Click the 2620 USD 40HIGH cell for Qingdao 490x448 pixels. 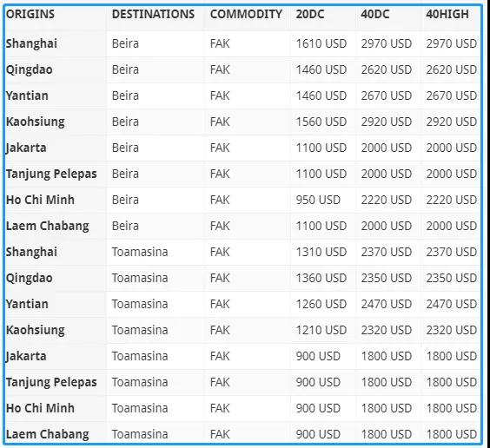[451, 69]
